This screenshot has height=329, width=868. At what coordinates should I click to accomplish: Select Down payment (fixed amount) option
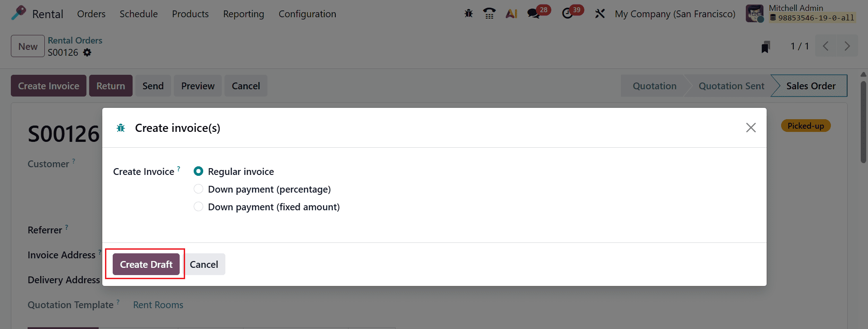[198, 207]
